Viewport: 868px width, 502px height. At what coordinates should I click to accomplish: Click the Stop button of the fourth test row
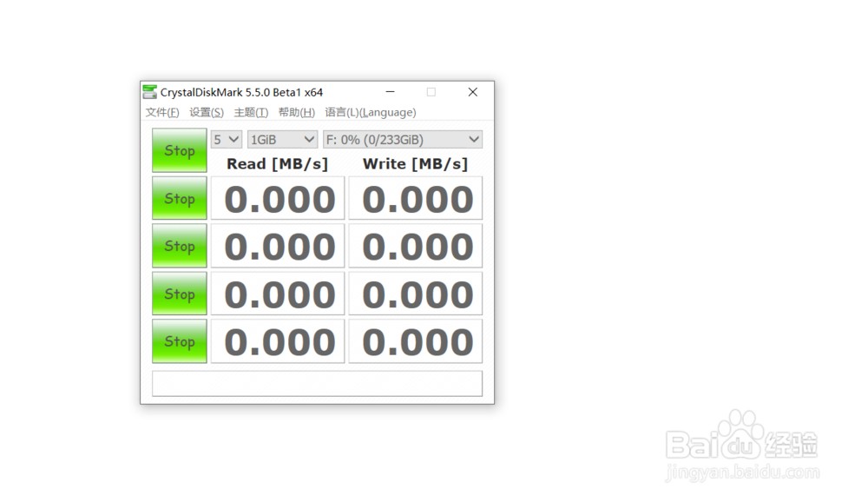[180, 341]
